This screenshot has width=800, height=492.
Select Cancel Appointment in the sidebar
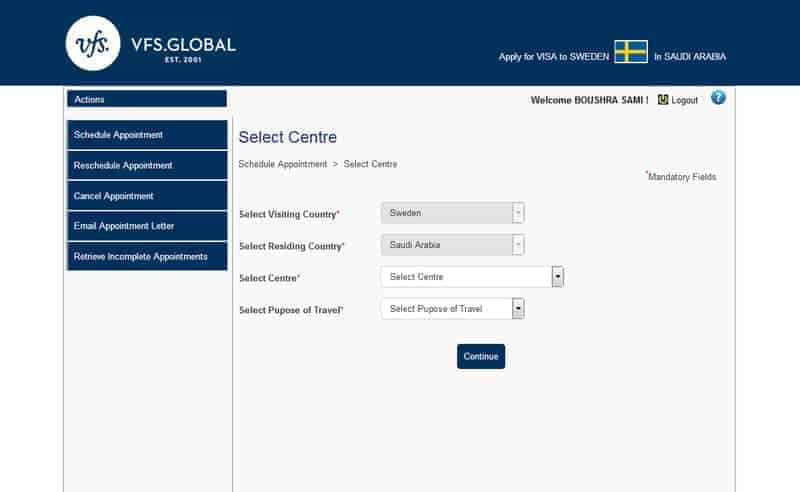[147, 195]
